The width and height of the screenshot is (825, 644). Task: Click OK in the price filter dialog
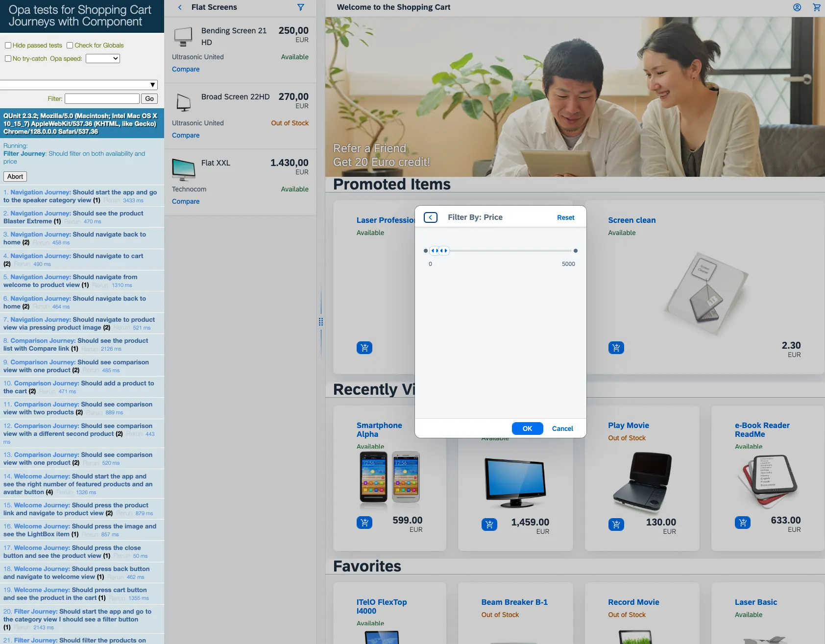pos(527,429)
